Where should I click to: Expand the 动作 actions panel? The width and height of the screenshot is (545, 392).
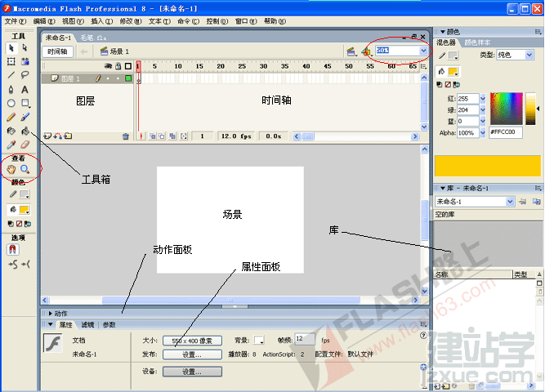51,314
